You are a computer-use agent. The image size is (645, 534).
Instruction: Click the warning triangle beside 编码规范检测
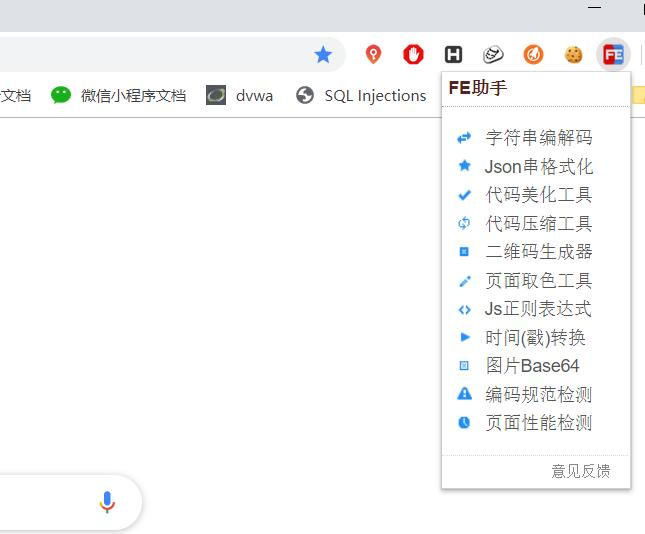point(464,394)
